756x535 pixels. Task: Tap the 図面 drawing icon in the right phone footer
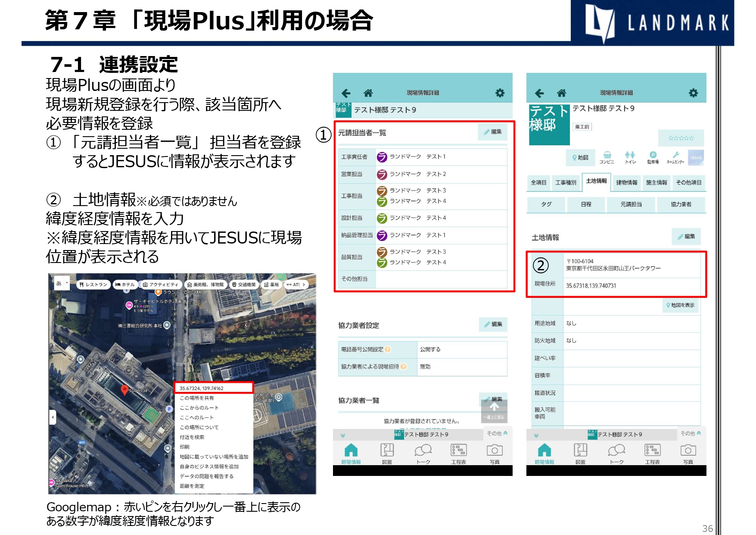tap(580, 454)
